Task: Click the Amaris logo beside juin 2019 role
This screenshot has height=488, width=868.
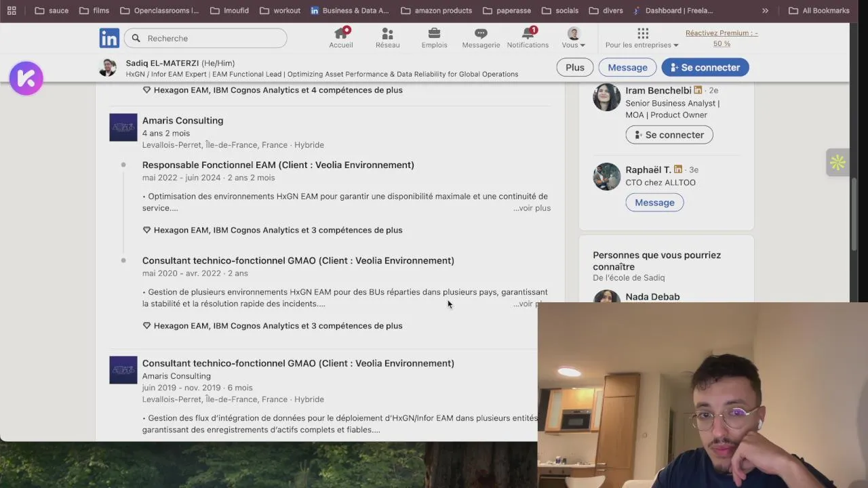Action: (123, 370)
